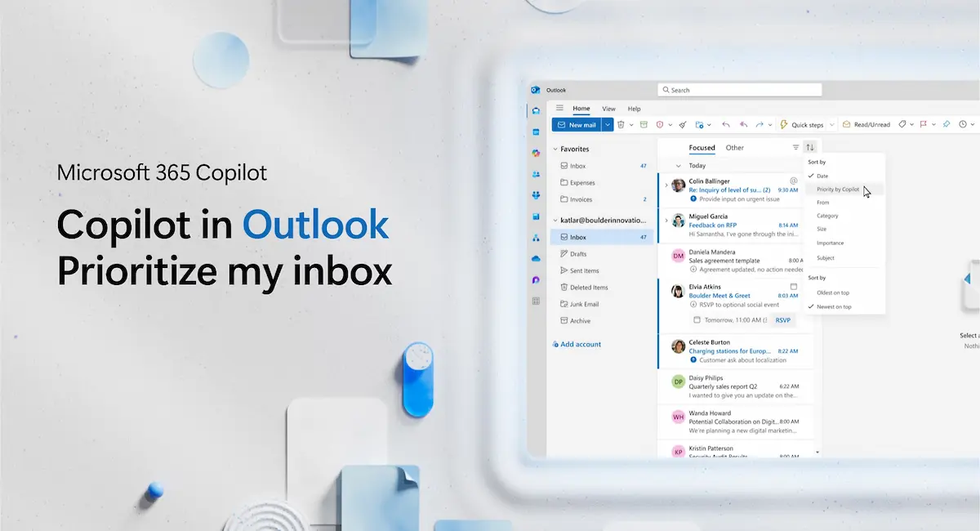The height and width of the screenshot is (531, 980).
Task: Open dropdown arrow next to Delete icon
Action: tap(631, 125)
